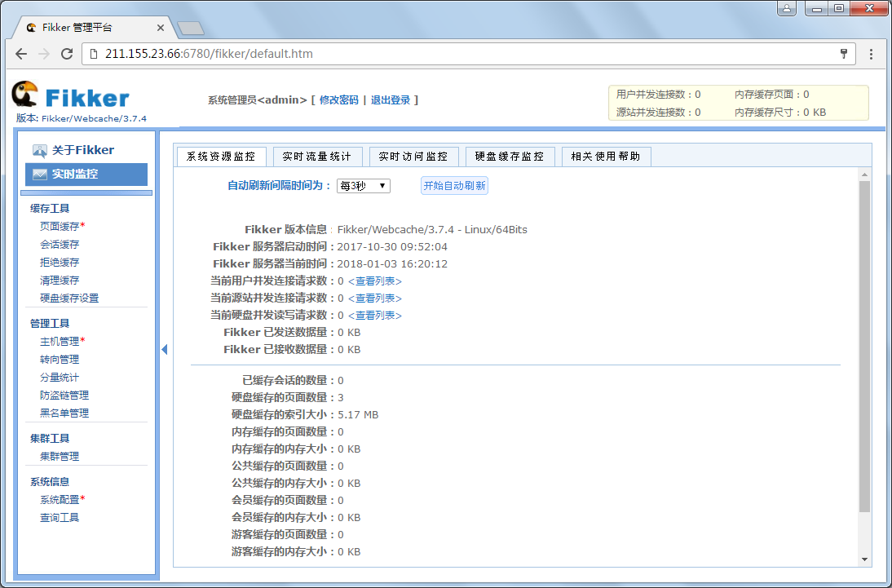Click the version info Fikker/Webcache/3.7.4 - Linux/64Bits
This screenshot has width=892, height=588.
[432, 230]
